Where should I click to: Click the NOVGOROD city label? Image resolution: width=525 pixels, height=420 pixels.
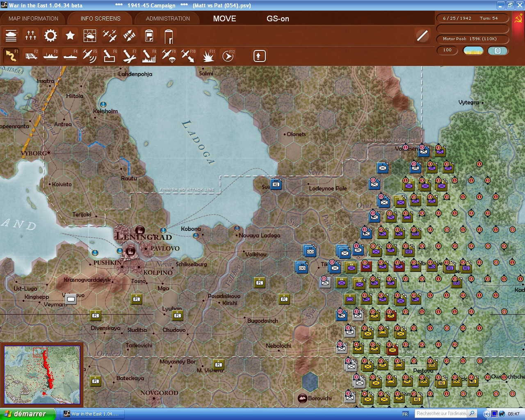159,393
